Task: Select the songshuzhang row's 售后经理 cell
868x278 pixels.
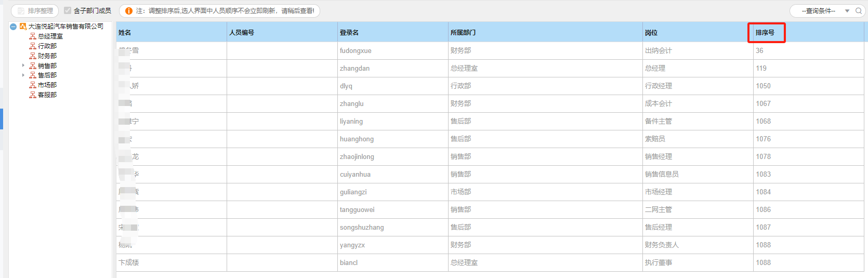Action: click(659, 228)
